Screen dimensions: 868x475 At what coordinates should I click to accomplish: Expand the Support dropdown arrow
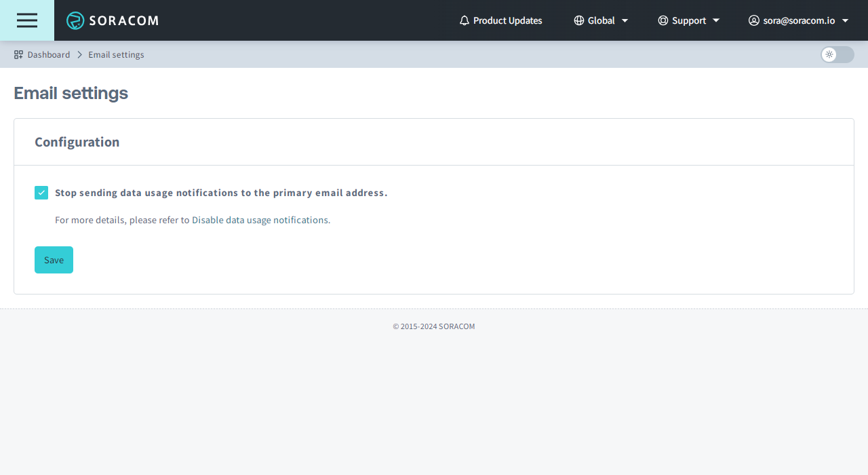point(716,20)
